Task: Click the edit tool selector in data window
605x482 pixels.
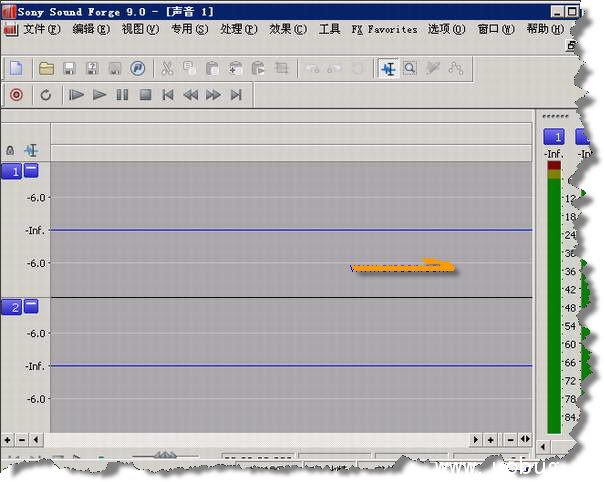Action: point(31,150)
